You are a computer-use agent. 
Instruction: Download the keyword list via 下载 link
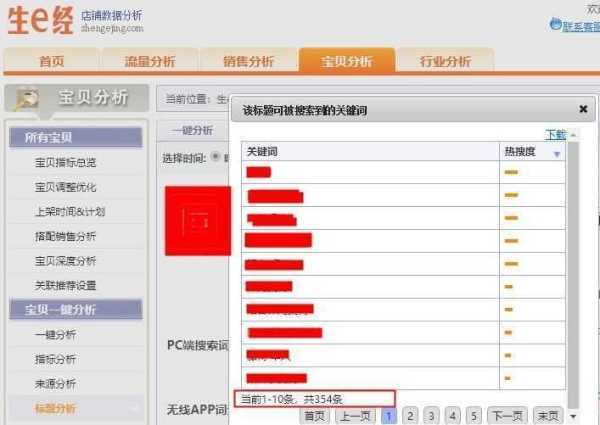555,134
